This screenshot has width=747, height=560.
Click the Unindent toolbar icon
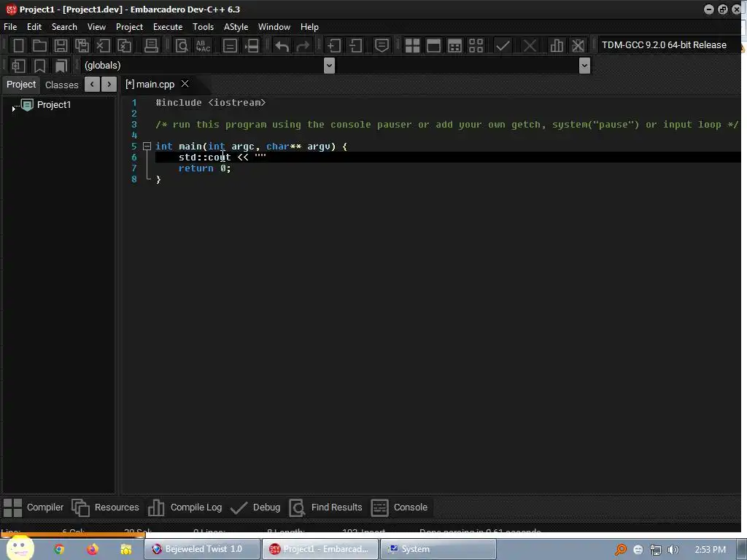tap(355, 46)
